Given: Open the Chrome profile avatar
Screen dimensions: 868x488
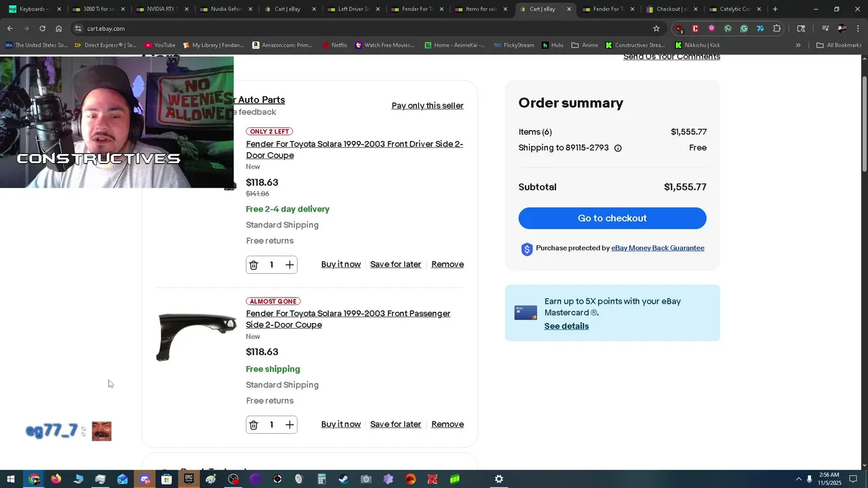Looking at the screenshot, I should click(842, 28).
